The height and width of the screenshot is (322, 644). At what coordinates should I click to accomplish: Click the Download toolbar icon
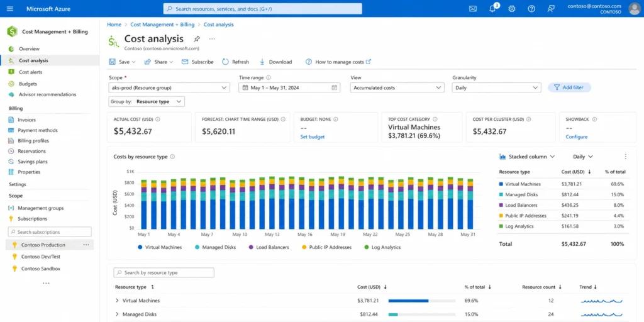(262, 62)
